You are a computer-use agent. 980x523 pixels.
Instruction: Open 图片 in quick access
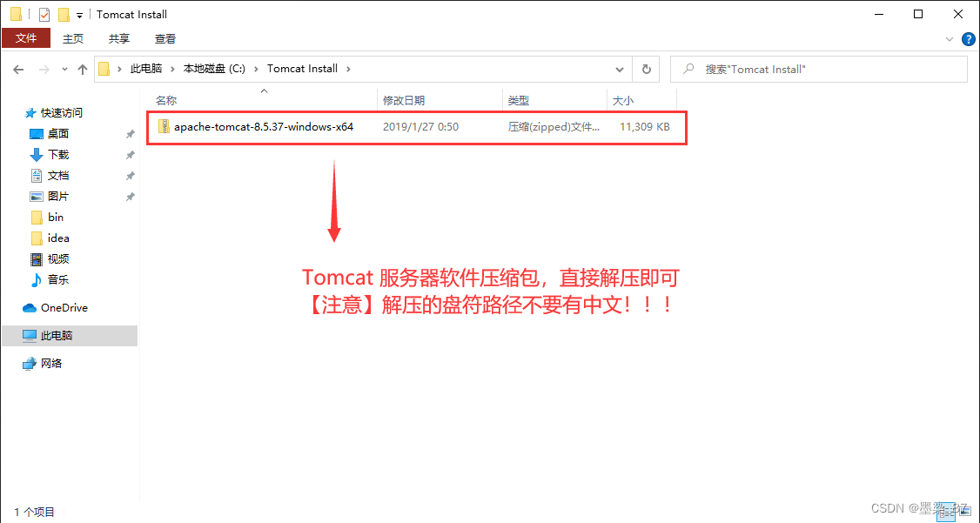click(58, 196)
